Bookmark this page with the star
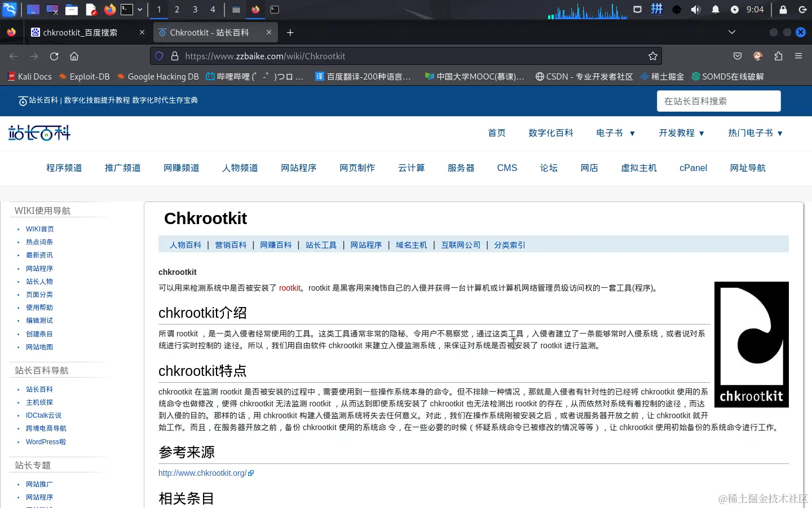 [653, 56]
